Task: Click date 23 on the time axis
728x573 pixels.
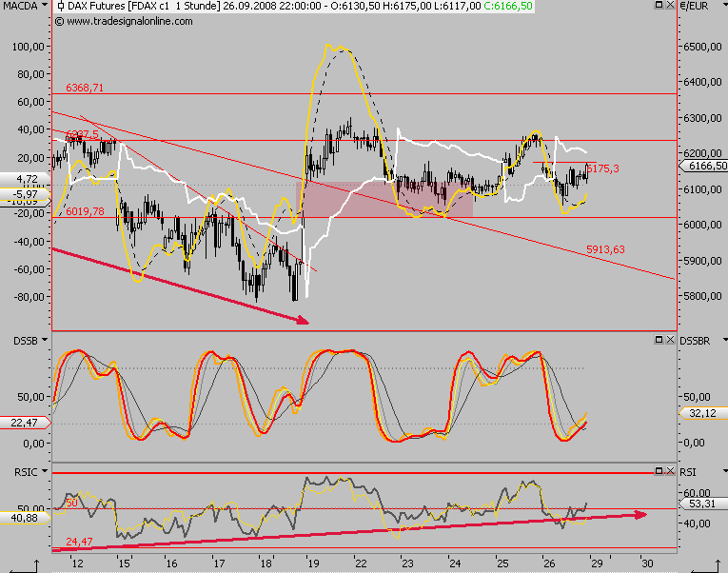Action: 407,563
